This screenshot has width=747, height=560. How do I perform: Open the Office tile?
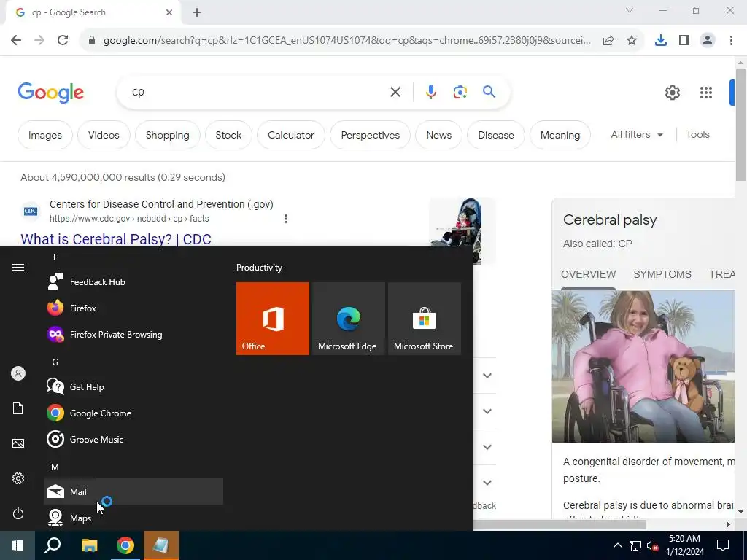273,319
